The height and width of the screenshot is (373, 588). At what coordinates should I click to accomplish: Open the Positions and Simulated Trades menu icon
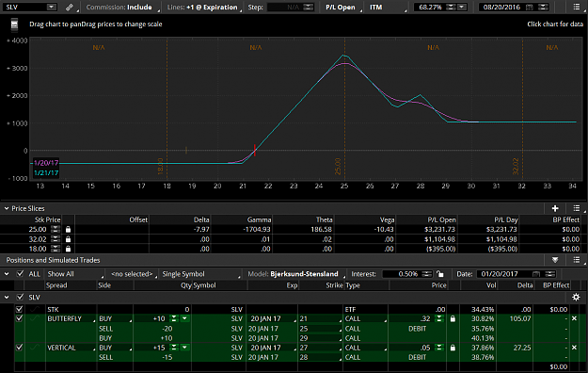pos(577,260)
